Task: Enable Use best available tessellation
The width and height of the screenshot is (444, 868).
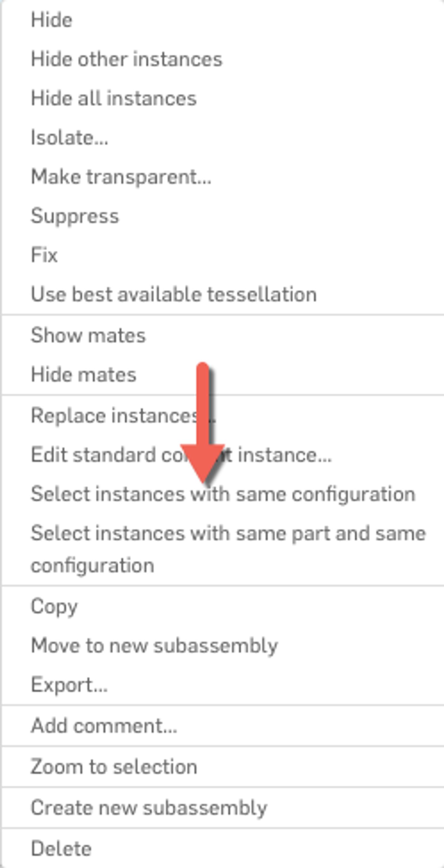Action: pos(174,294)
